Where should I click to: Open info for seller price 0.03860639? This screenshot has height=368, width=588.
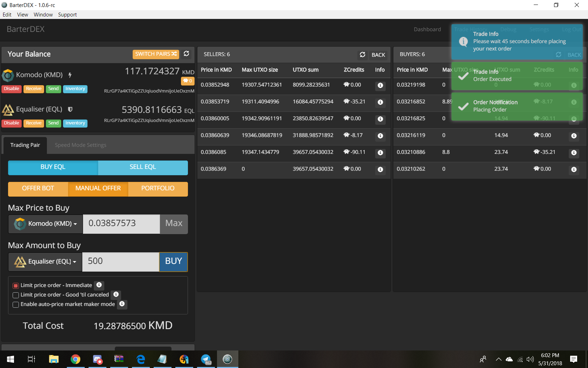[x=380, y=136]
